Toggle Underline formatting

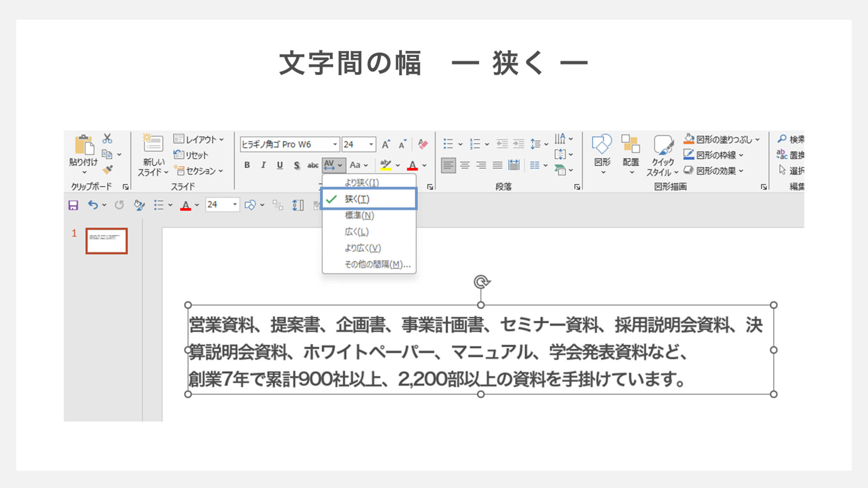pos(280,165)
